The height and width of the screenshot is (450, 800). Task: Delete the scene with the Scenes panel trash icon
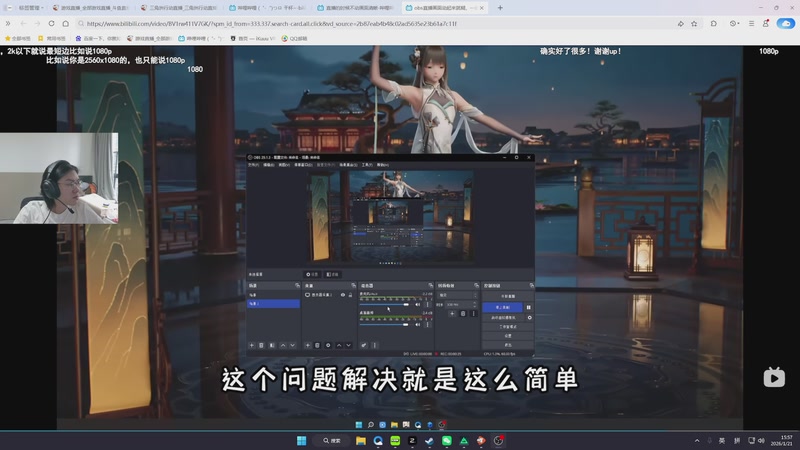(x=261, y=345)
